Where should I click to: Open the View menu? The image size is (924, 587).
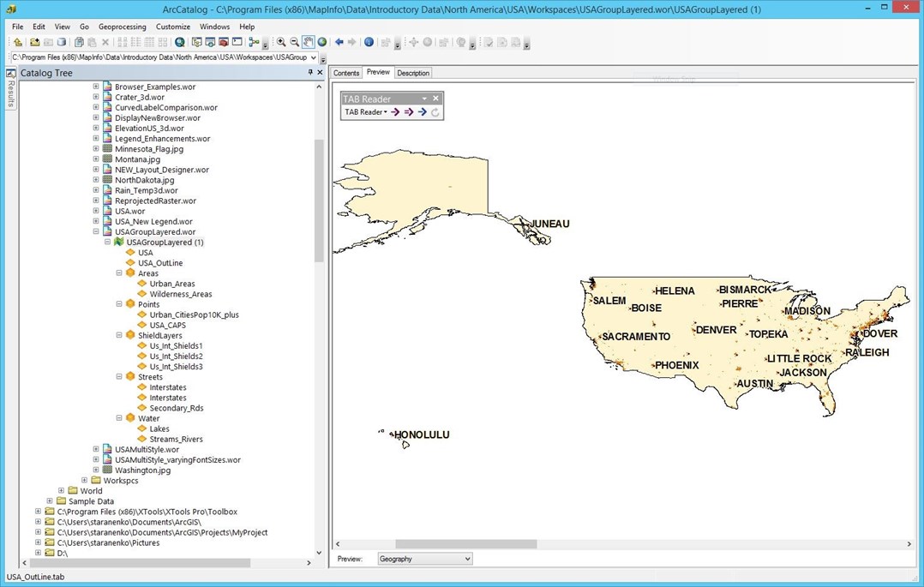(63, 27)
